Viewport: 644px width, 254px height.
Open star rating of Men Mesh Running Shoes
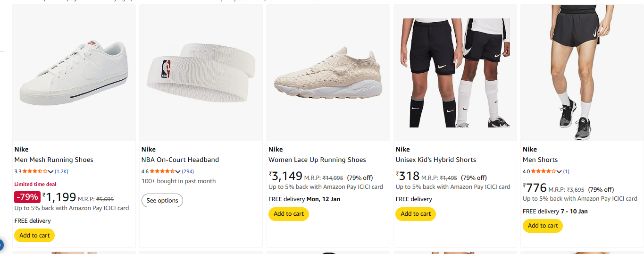[35, 171]
